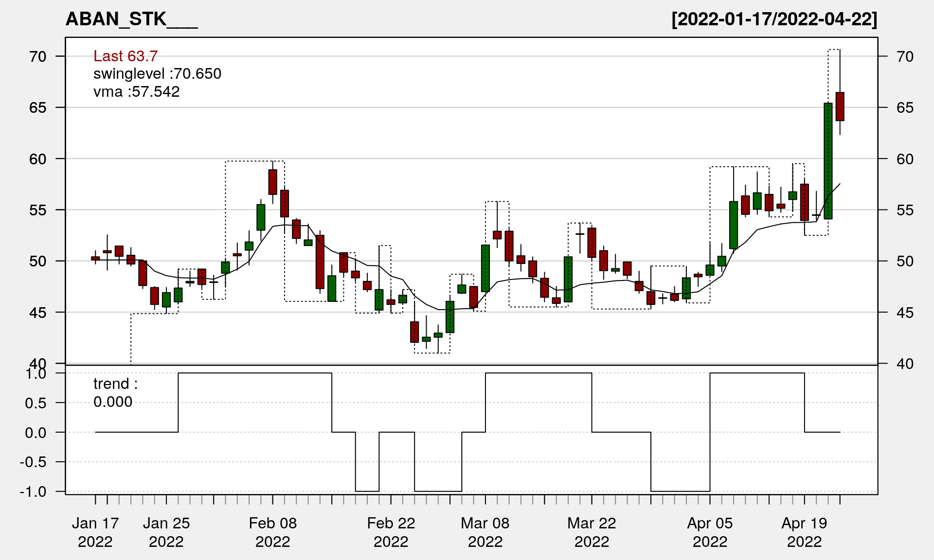Click the red 'Last 63.7' label
Image resolution: width=934 pixels, height=560 pixels.
click(x=126, y=56)
